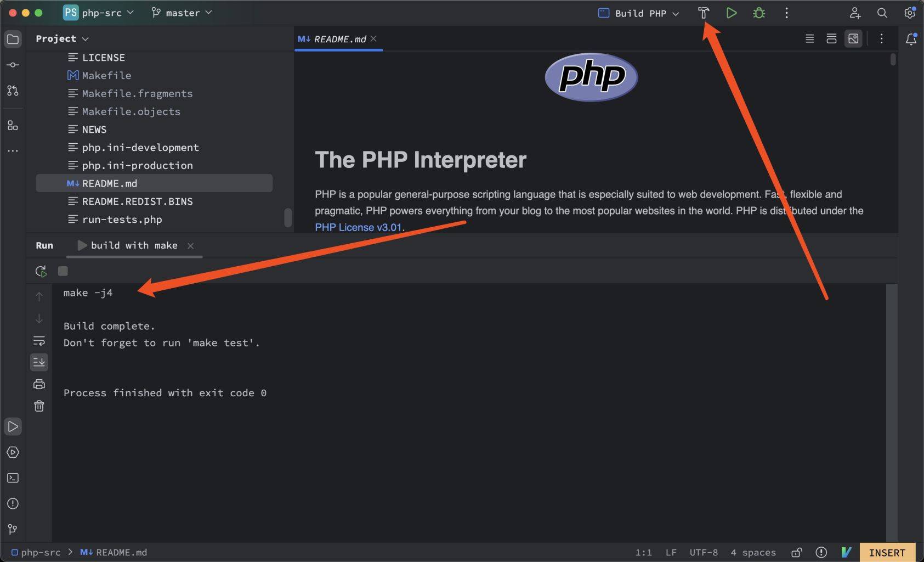Change UTF-8 file encoding
Image resolution: width=924 pixels, height=562 pixels.
(704, 553)
